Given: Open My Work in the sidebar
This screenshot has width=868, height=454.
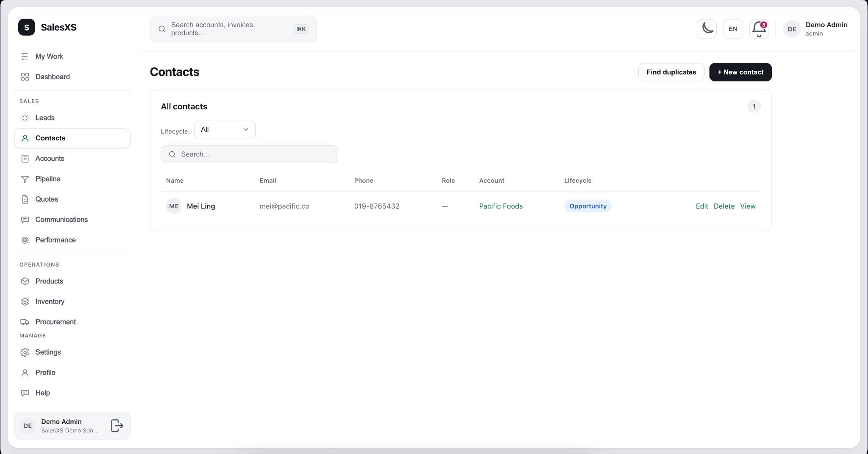Looking at the screenshot, I should click(72, 56).
